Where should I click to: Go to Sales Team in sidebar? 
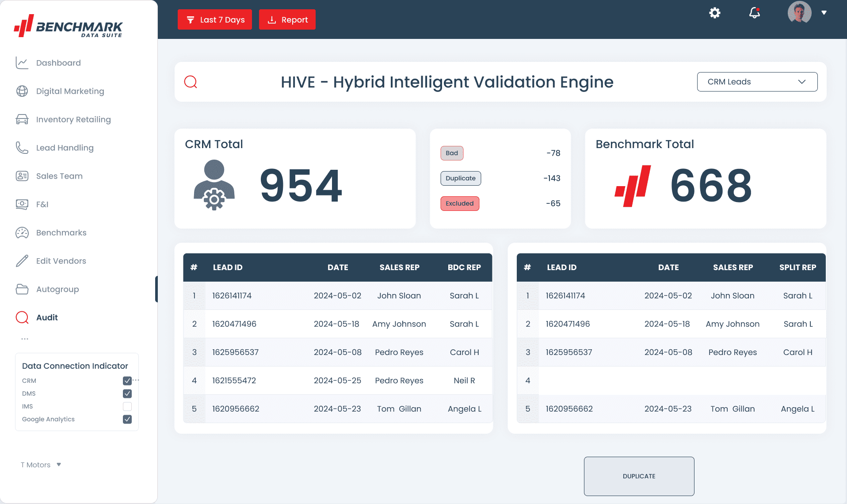[59, 176]
